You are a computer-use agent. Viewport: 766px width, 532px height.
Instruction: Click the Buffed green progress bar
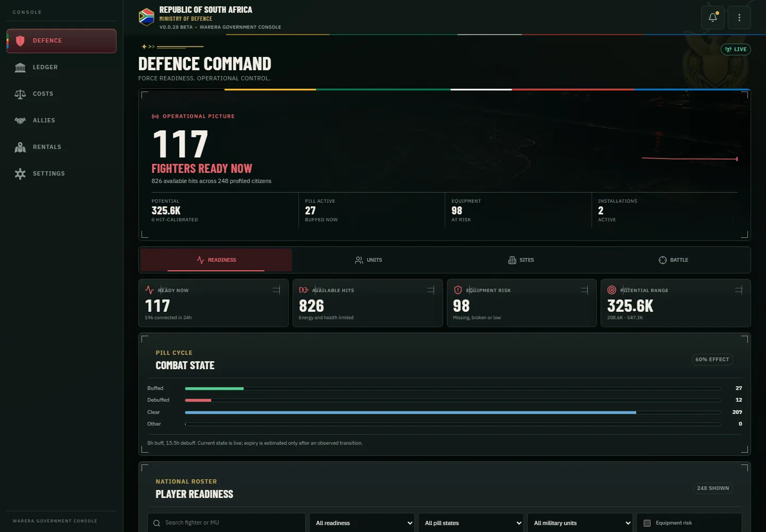click(214, 389)
